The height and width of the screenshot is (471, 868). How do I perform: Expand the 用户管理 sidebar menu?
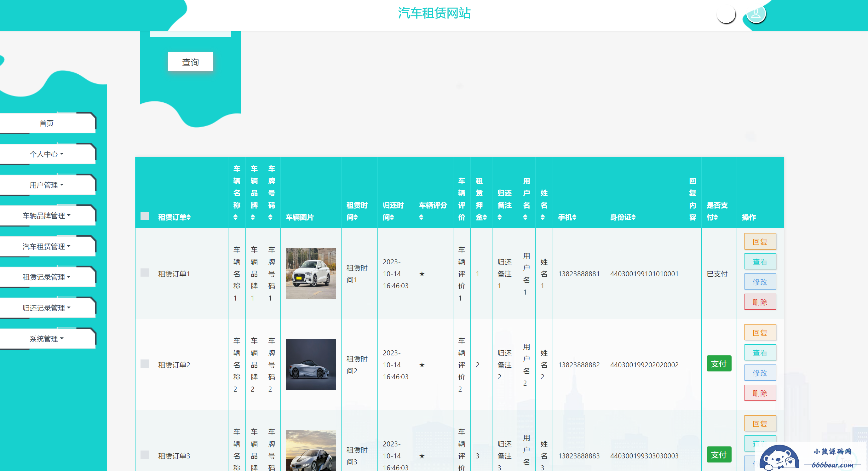pyautogui.click(x=47, y=185)
